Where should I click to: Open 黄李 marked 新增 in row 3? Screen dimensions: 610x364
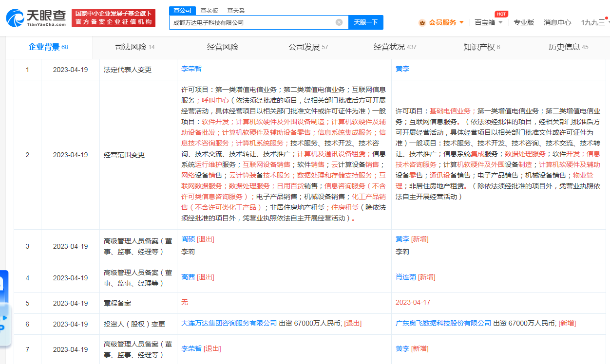402,239
